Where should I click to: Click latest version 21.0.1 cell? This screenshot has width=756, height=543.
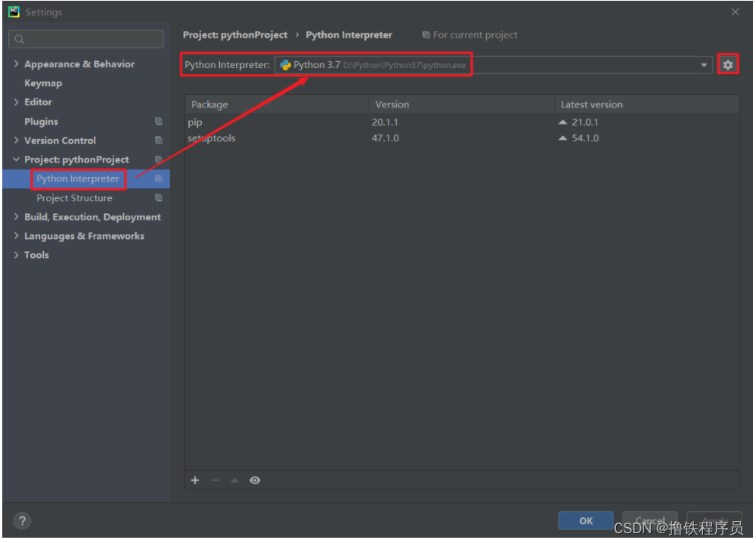tap(585, 122)
